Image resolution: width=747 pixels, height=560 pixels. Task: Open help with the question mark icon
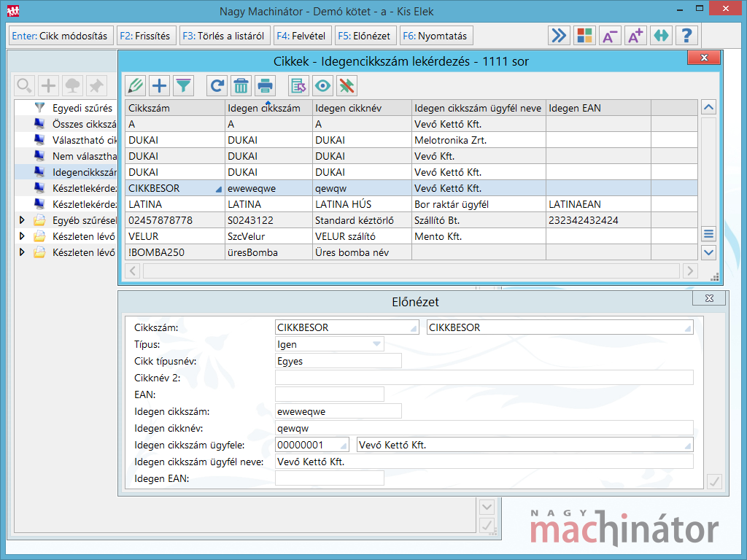click(686, 36)
